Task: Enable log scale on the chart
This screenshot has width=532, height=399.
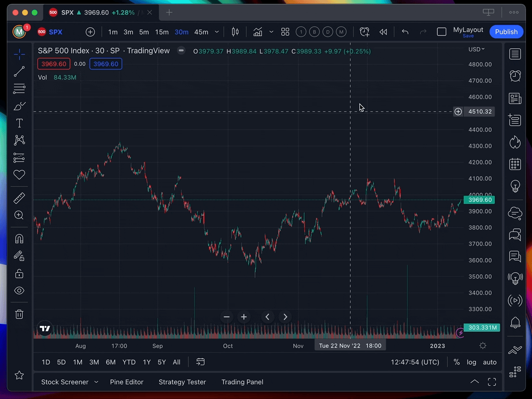Action: pyautogui.click(x=471, y=362)
